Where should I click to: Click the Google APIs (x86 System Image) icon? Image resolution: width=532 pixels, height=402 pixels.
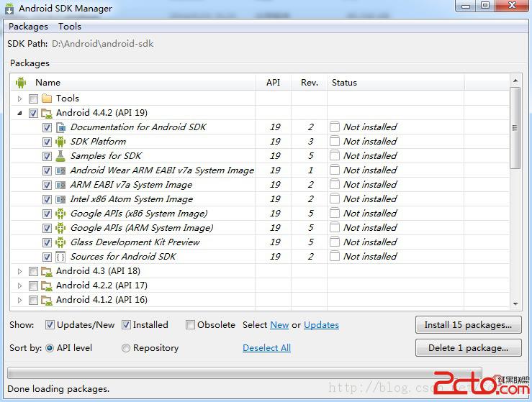[x=60, y=214]
